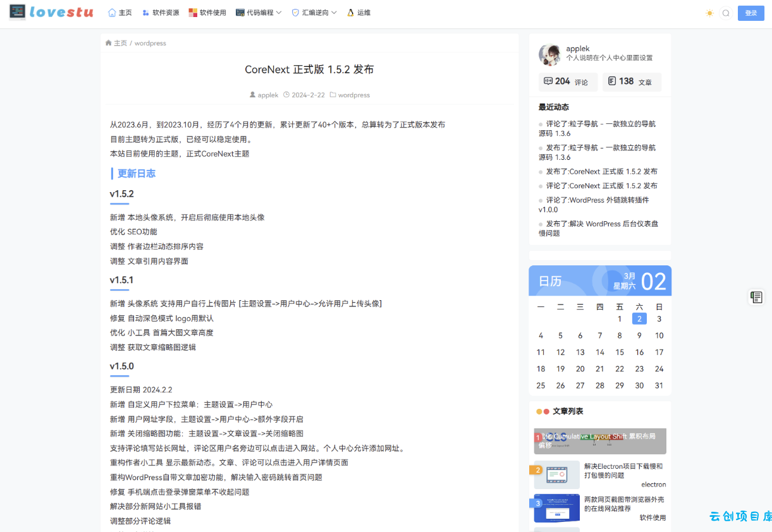The width and height of the screenshot is (772, 532).
Task: Click the folder icon beside wordpress category
Action: (x=333, y=95)
